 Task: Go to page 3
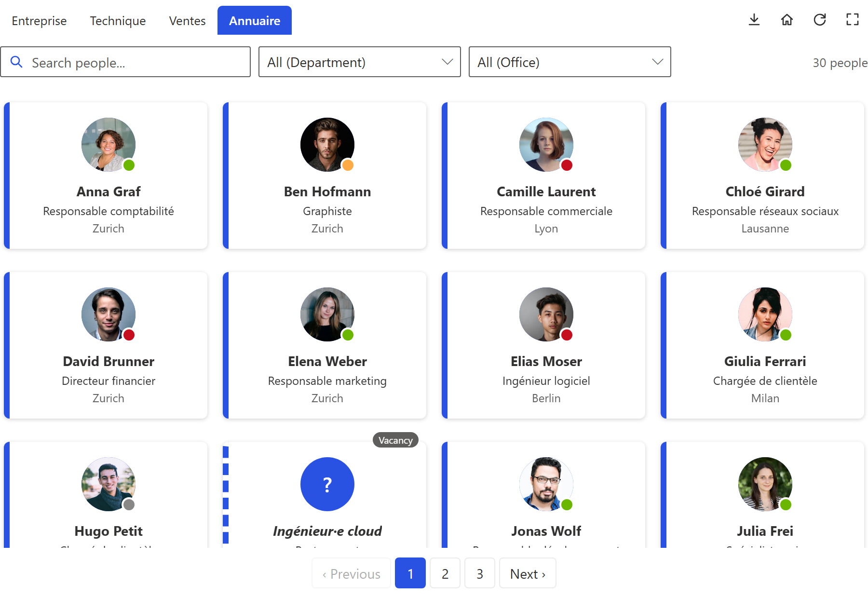(x=480, y=573)
